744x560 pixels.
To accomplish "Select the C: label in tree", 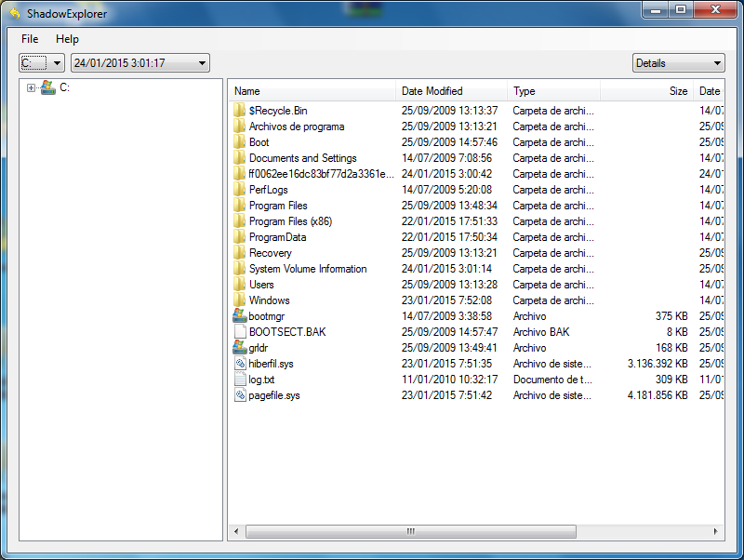I will tap(64, 87).
